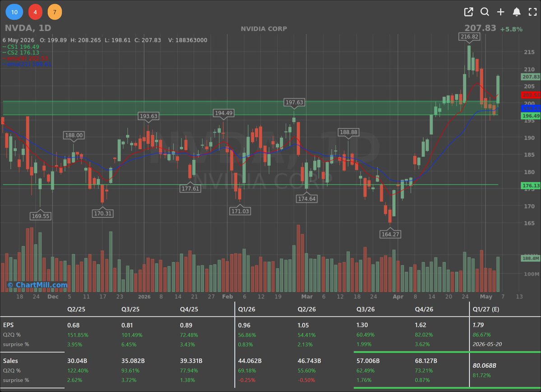Click the 176.13 green axis tag
This screenshot has height=392, width=541.
[531, 186]
